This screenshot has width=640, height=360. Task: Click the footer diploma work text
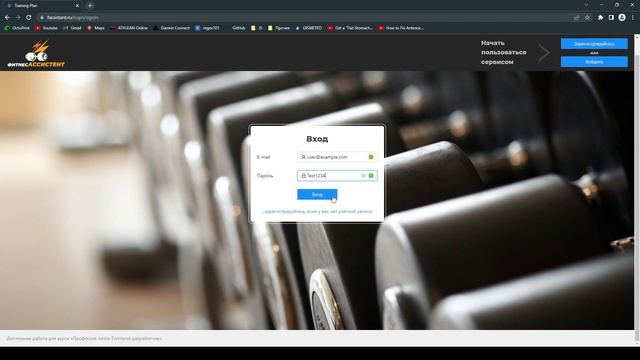coord(84,338)
